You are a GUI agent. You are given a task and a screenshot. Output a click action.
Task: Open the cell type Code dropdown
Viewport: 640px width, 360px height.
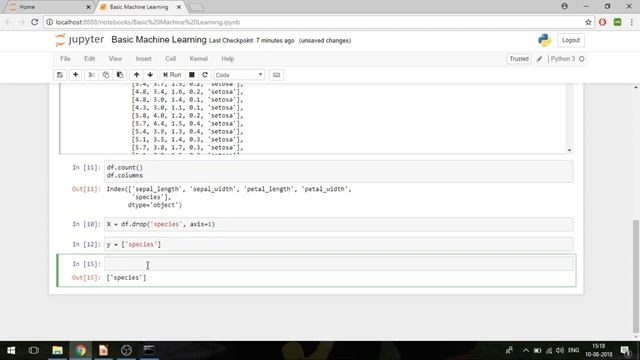tap(239, 75)
